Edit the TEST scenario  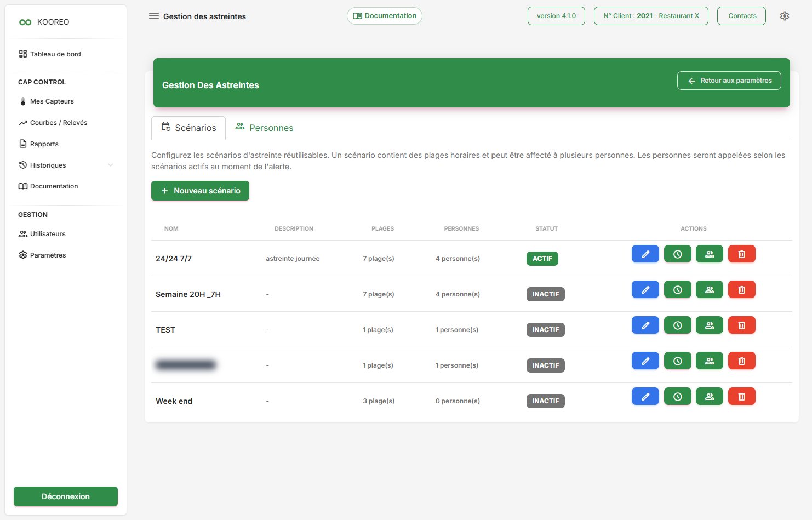pos(645,325)
